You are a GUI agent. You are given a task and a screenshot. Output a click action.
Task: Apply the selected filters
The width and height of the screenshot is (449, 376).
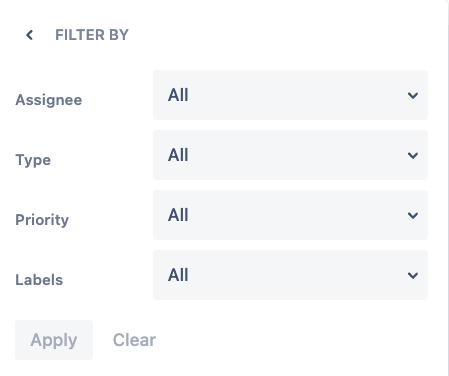(54, 340)
